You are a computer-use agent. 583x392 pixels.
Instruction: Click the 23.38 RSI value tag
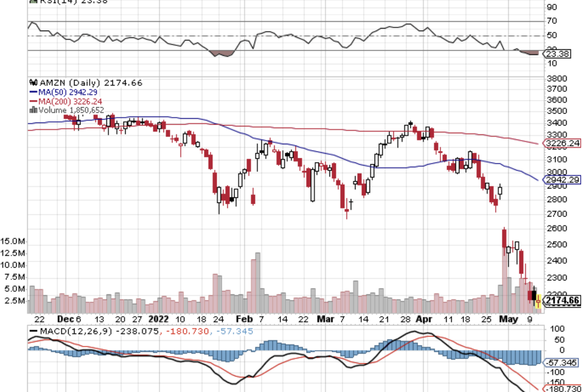point(558,54)
